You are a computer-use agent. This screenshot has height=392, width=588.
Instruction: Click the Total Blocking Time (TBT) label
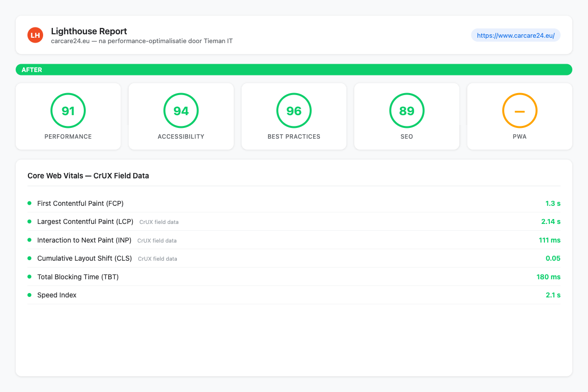78,277
